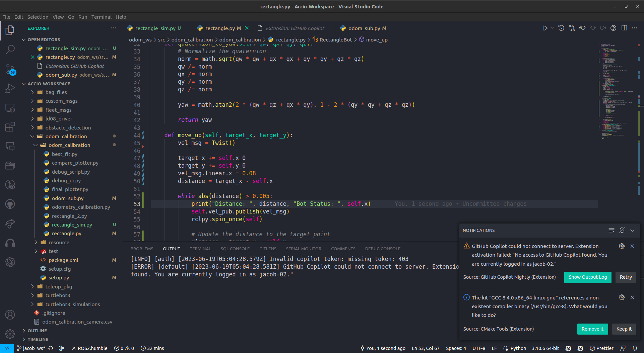Click the Python language indicator in status bar
This screenshot has width=644, height=353.
(x=518, y=348)
